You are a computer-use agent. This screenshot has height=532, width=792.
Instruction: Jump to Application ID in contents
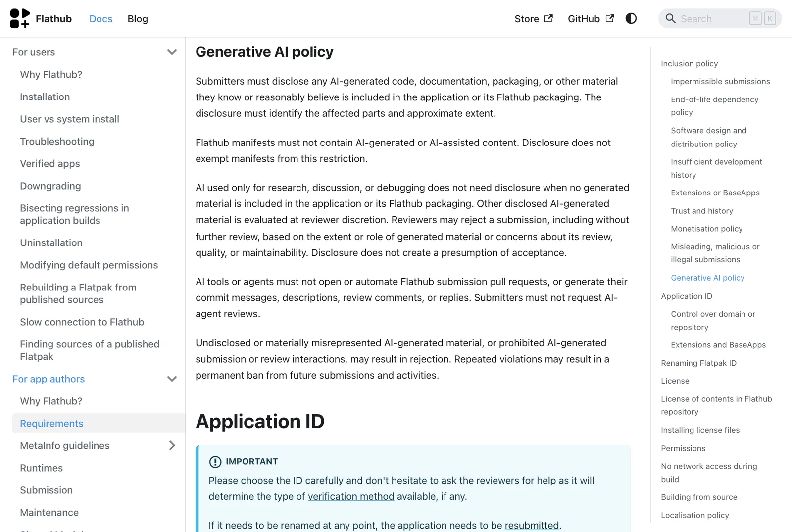(687, 296)
